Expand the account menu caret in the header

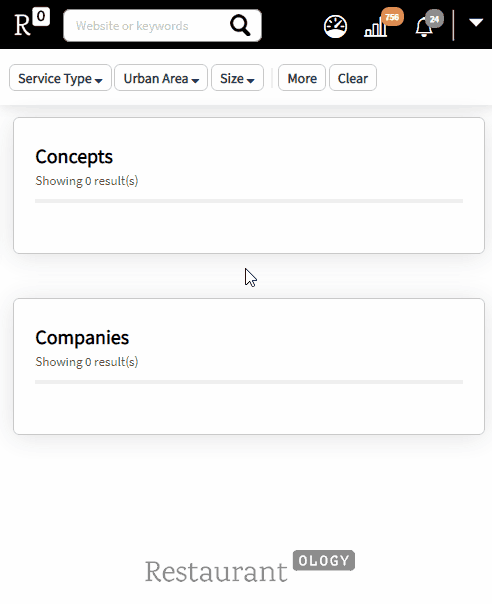(x=476, y=22)
